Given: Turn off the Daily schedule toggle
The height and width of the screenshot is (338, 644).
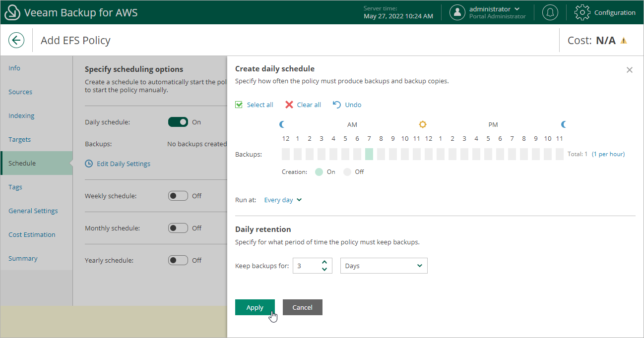Looking at the screenshot, I should pos(178,122).
